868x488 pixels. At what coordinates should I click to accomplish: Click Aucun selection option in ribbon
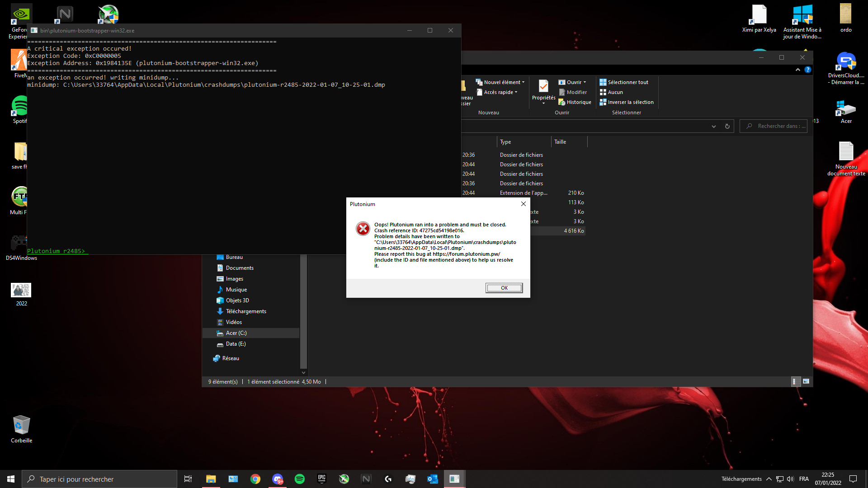(611, 92)
